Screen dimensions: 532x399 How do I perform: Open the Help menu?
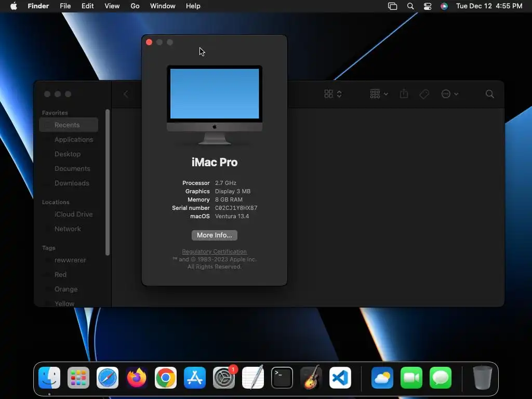pos(193,6)
